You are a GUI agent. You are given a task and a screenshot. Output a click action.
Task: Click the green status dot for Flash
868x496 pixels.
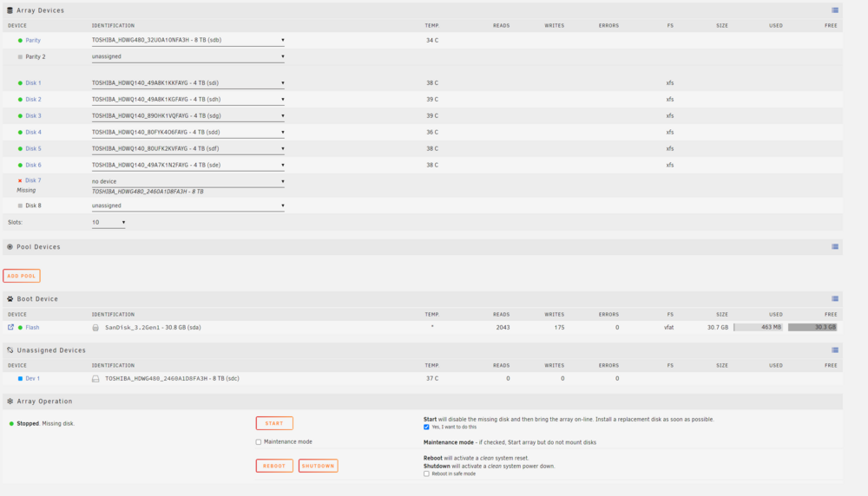pyautogui.click(x=21, y=328)
